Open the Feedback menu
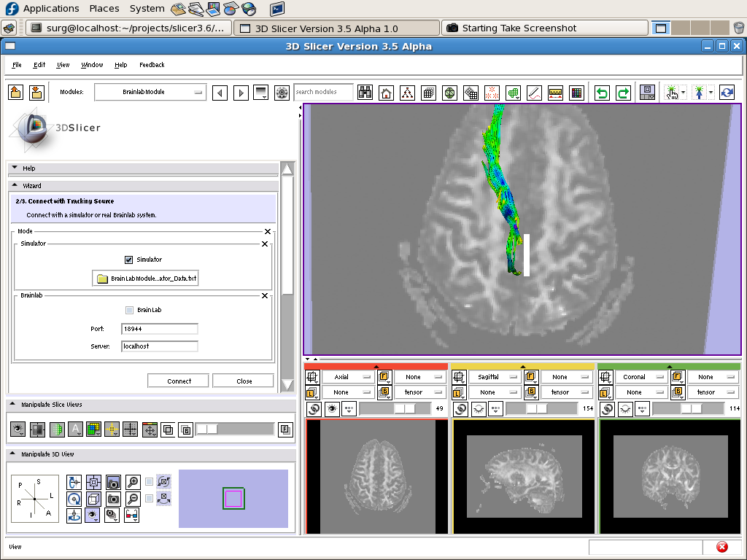The width and height of the screenshot is (747, 560). [152, 65]
